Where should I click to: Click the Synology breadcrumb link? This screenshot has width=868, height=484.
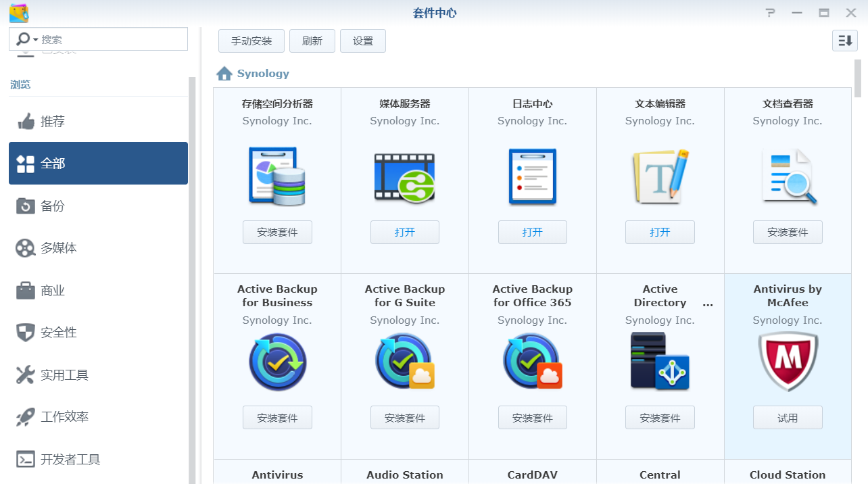pos(263,74)
